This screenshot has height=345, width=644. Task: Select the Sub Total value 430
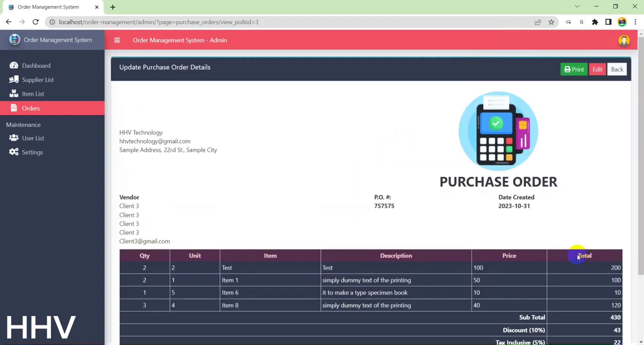pos(616,317)
